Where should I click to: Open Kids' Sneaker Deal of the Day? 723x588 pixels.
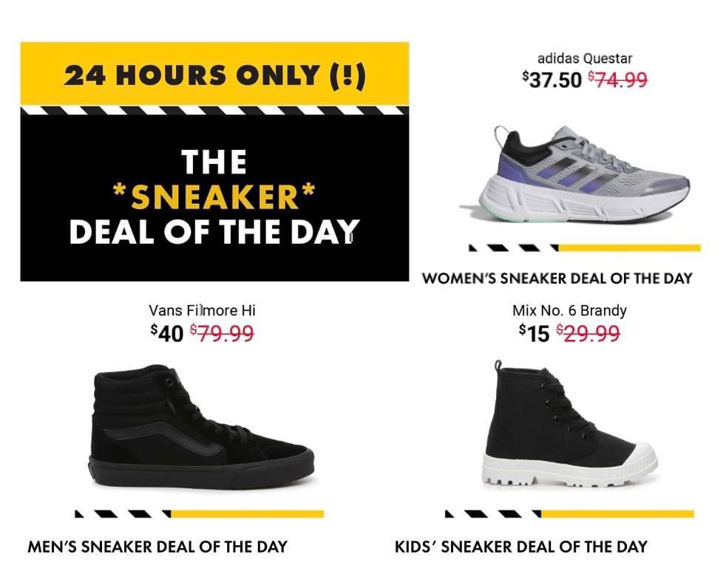[x=521, y=547]
